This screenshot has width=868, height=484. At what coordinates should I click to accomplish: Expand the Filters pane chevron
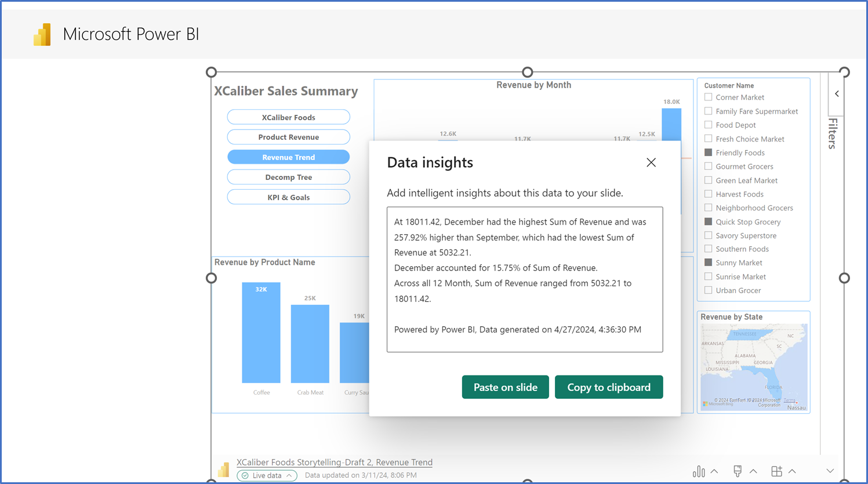(x=837, y=93)
